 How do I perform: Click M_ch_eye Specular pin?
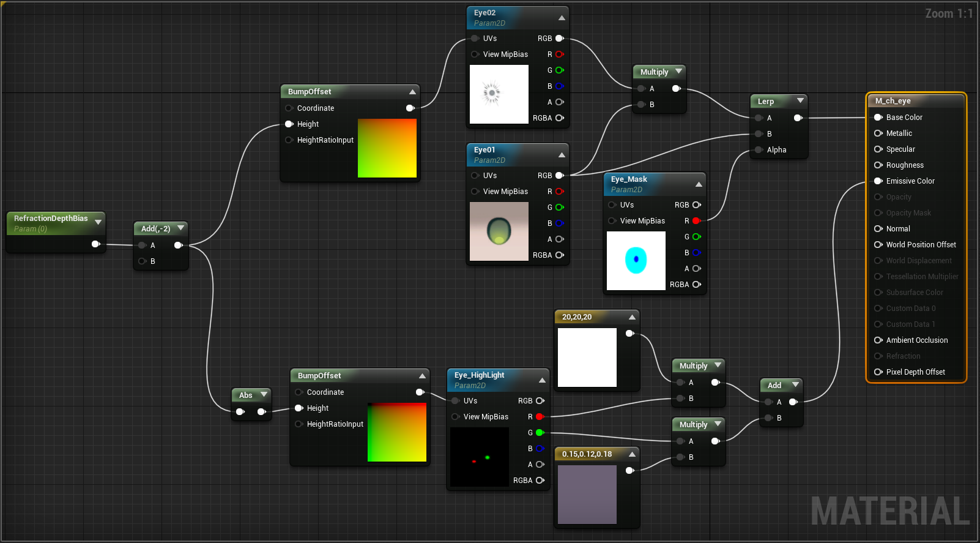[878, 149]
